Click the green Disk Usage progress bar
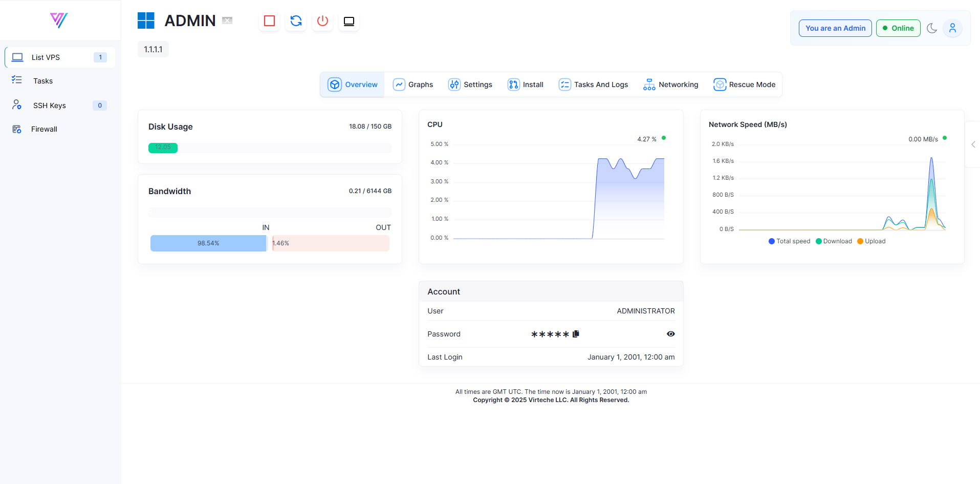 point(163,148)
